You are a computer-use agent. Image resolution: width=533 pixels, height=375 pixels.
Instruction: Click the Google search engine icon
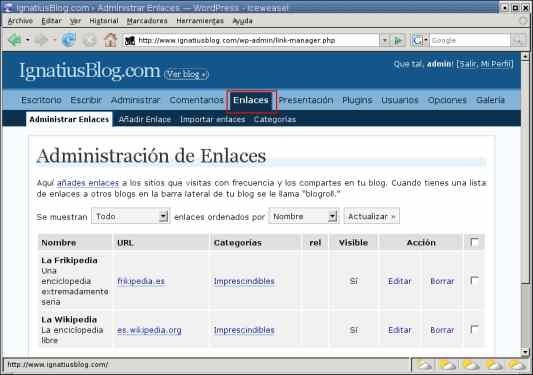click(417, 41)
